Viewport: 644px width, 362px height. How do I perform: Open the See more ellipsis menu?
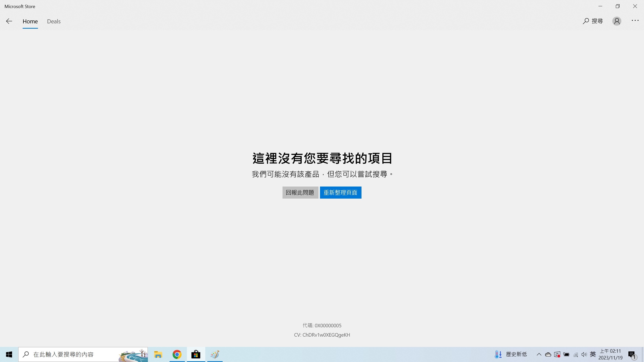pos(635,21)
